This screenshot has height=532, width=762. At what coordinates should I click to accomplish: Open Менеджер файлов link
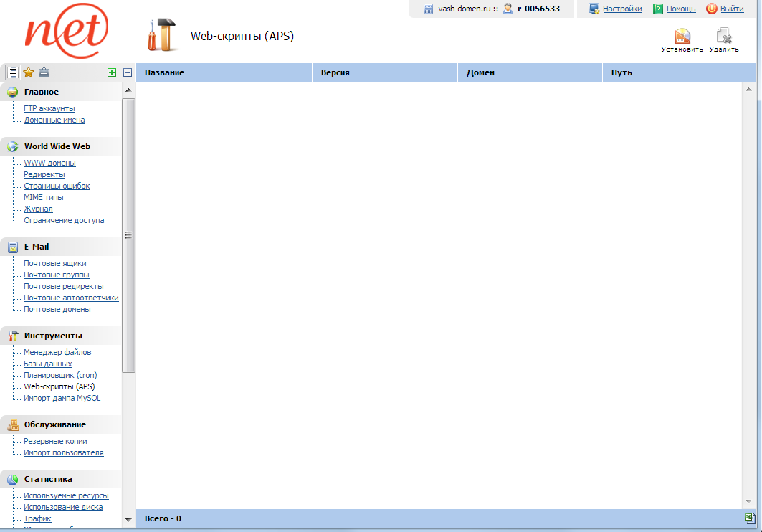[57, 352]
